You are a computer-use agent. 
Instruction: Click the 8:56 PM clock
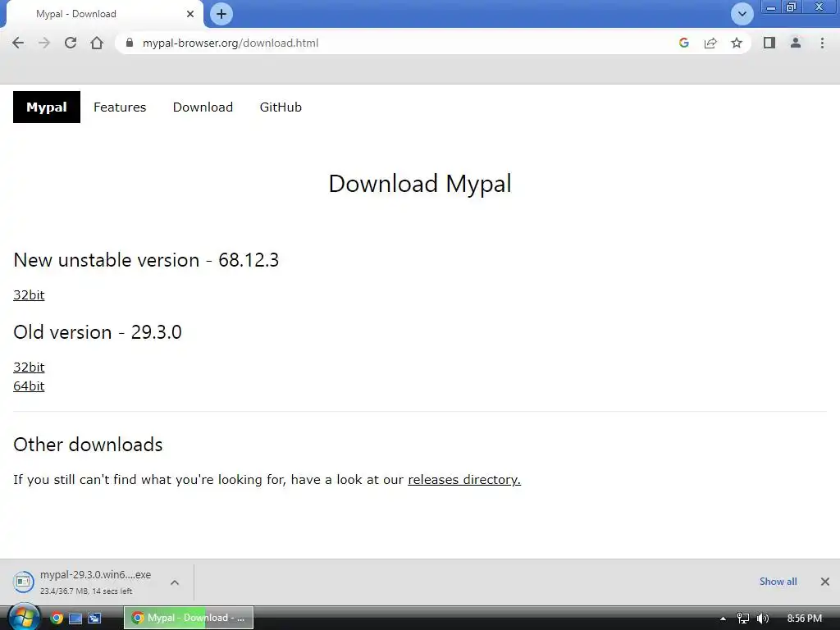pos(805,619)
